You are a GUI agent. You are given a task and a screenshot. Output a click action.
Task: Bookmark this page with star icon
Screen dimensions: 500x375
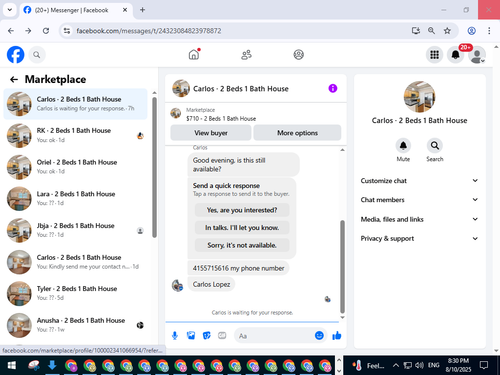(x=447, y=31)
